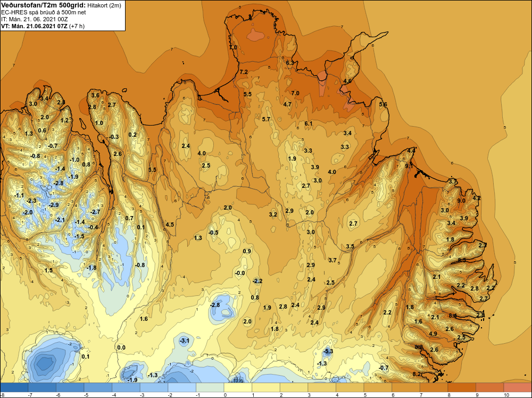Click the '4.4' temperature value
532x398 pixels.
click(411, 150)
